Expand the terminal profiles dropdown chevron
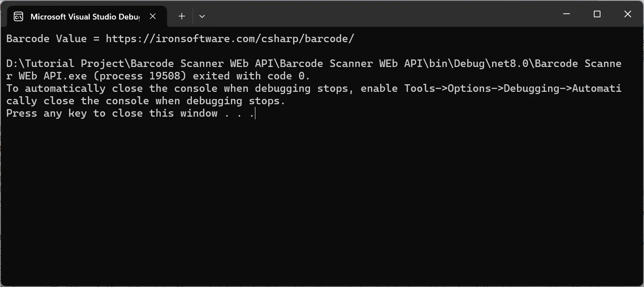This screenshot has height=287, width=644. pos(202,16)
